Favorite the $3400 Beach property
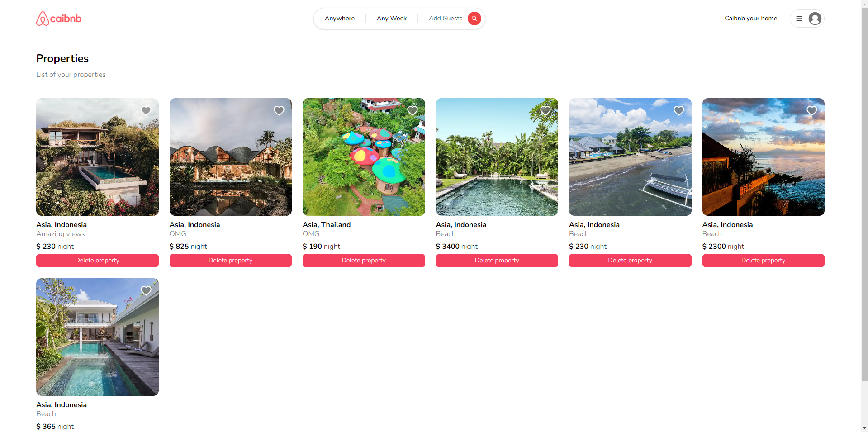This screenshot has height=432, width=868. [545, 111]
